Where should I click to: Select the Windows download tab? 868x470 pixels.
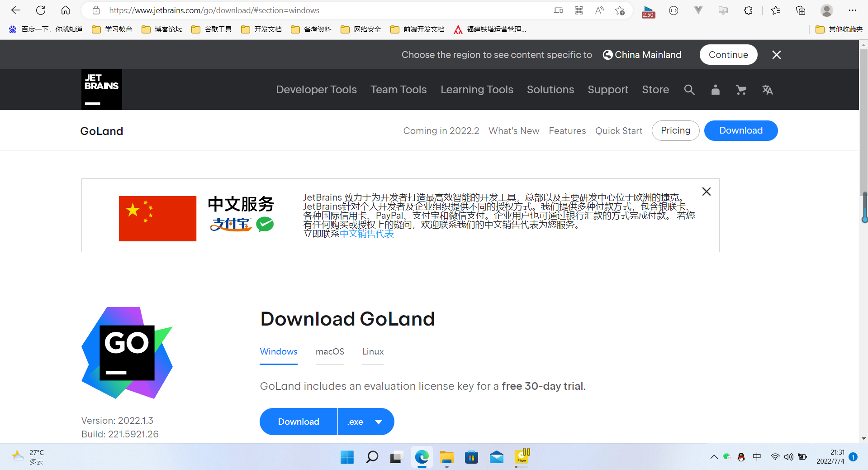279,352
